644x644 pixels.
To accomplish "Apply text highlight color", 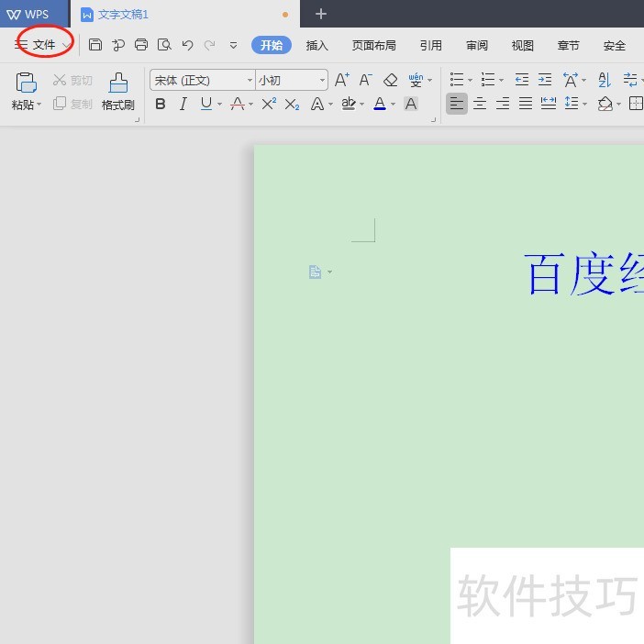I will click(x=349, y=104).
